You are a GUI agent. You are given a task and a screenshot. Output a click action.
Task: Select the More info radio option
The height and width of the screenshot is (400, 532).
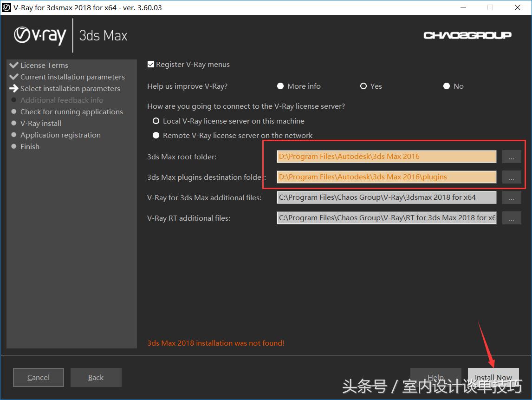pyautogui.click(x=280, y=86)
